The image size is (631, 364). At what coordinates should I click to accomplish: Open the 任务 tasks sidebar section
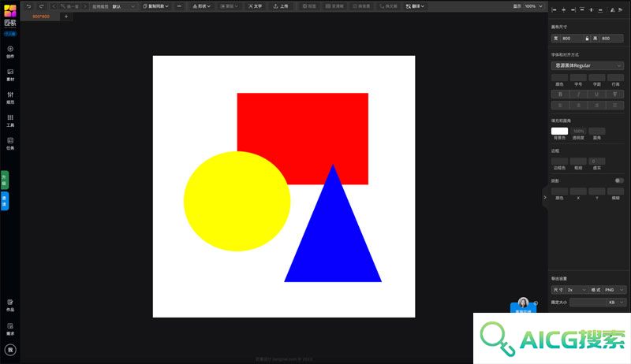[10, 143]
